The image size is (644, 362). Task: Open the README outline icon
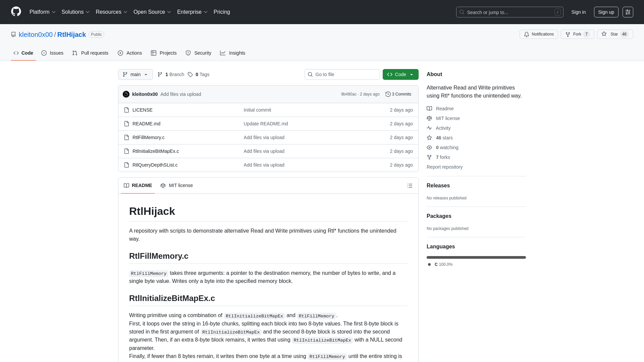[x=410, y=186]
